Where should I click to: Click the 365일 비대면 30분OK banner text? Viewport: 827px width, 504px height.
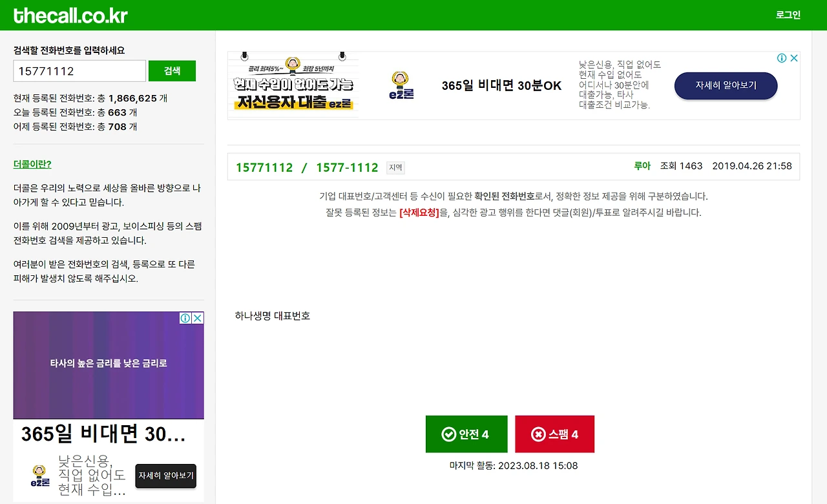(x=501, y=86)
